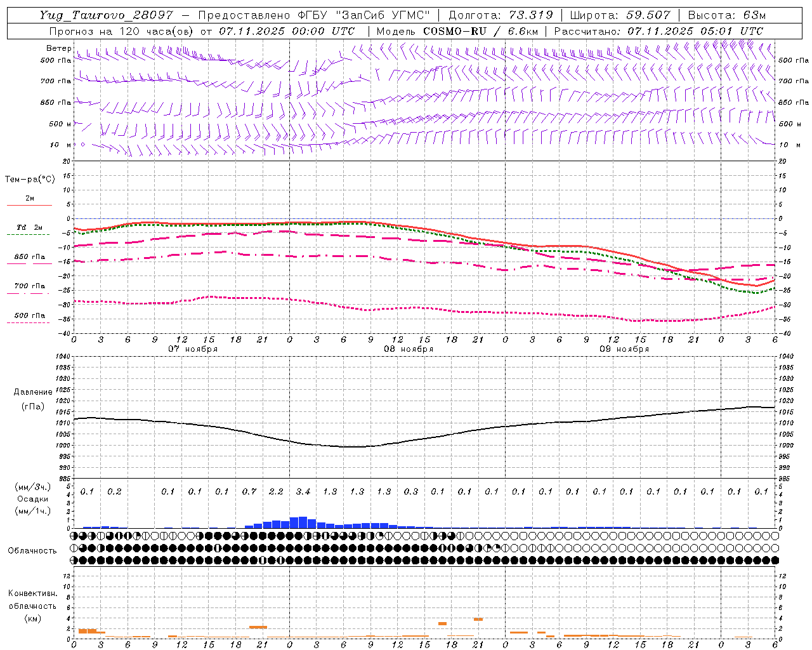Click the 2м temperature legend entry
The height and width of the screenshot is (650, 812).
point(29,199)
